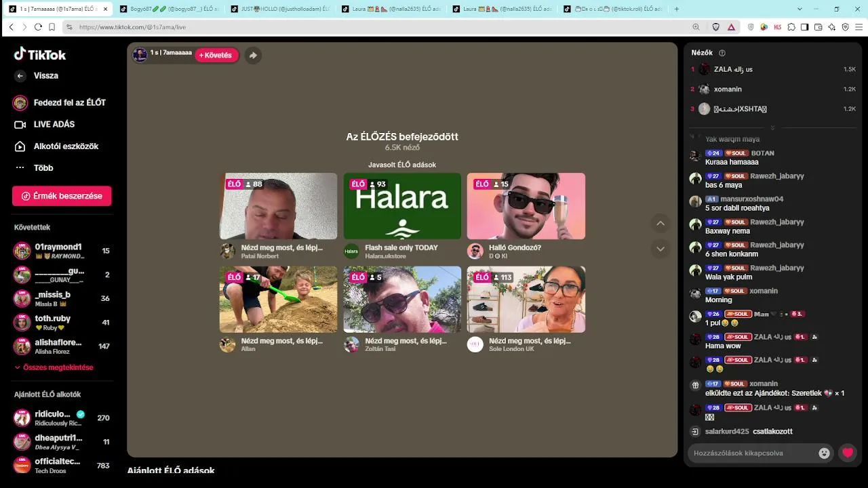Viewport: 868px width, 488px height.
Task: Open recommended creator officialtec...
Action: click(62, 466)
